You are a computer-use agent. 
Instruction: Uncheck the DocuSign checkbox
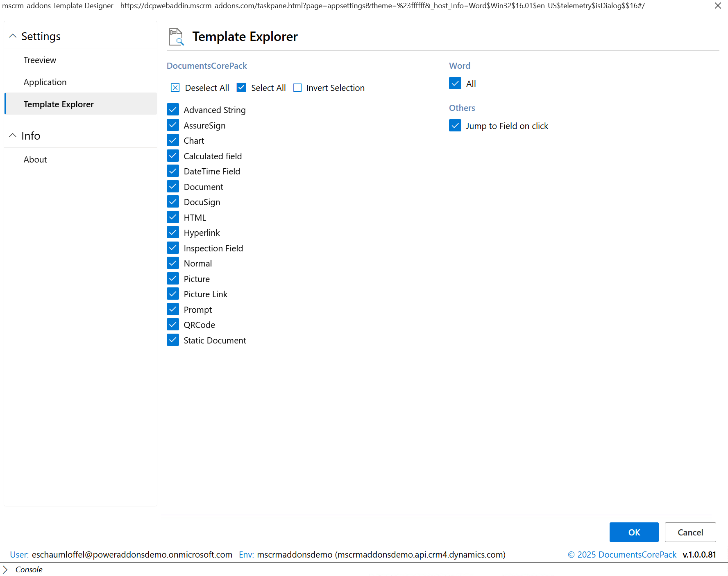[x=173, y=202]
